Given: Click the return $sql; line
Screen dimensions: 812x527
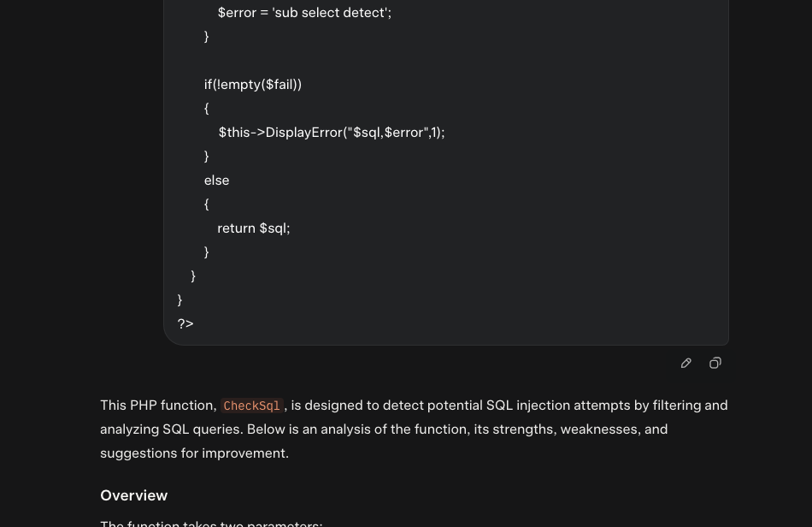Looking at the screenshot, I should pos(254,228).
